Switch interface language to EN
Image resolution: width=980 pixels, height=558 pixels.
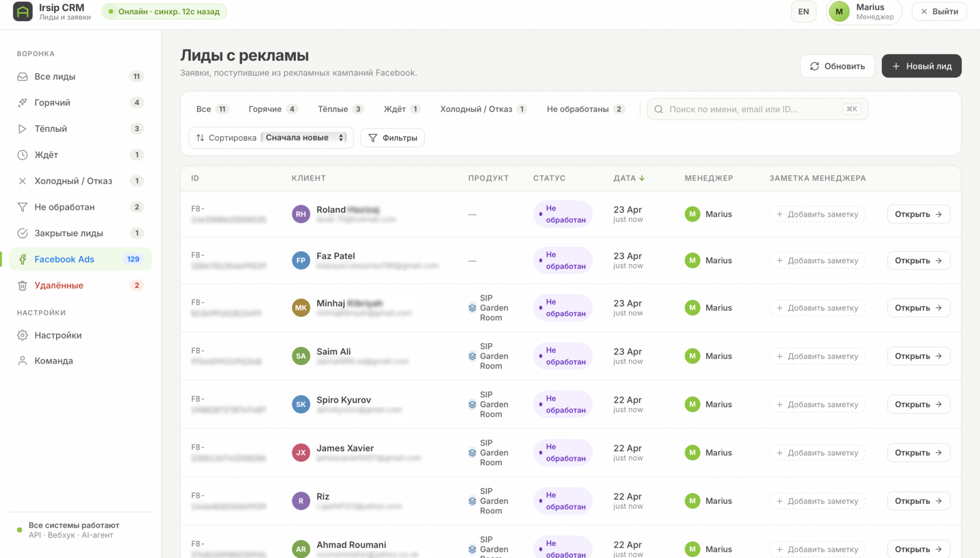point(803,12)
